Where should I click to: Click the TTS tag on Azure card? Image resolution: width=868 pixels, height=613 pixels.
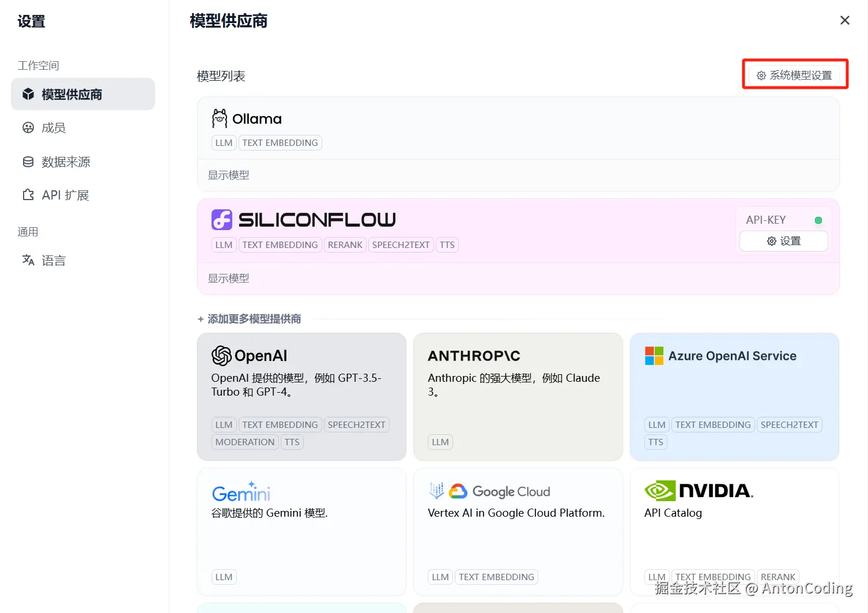[656, 442]
